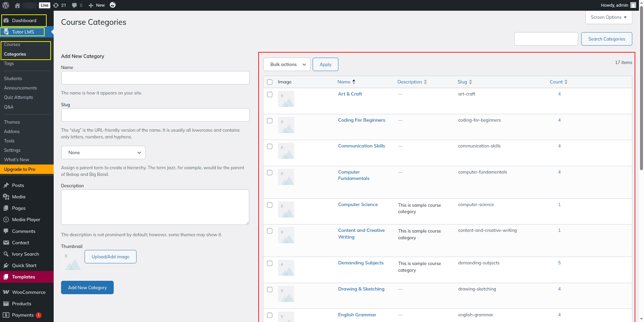644x322 pixels.
Task: Toggle the select-all checkbox in table header
Action: [x=270, y=82]
